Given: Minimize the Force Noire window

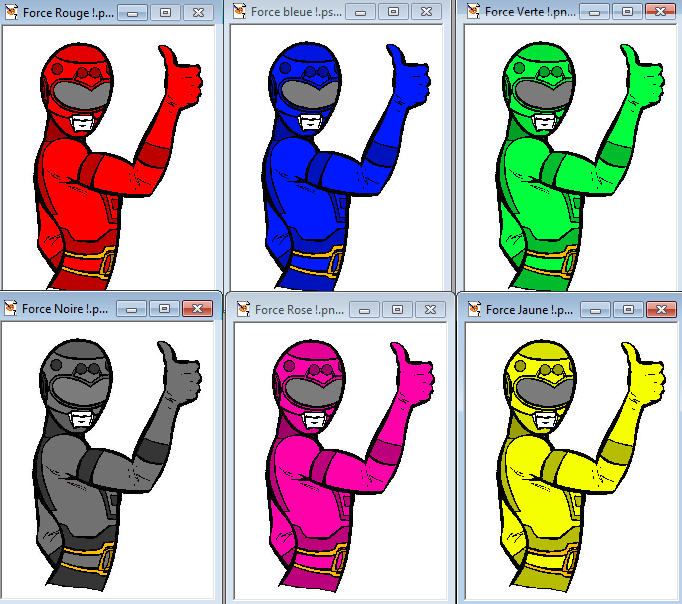Looking at the screenshot, I should [131, 309].
